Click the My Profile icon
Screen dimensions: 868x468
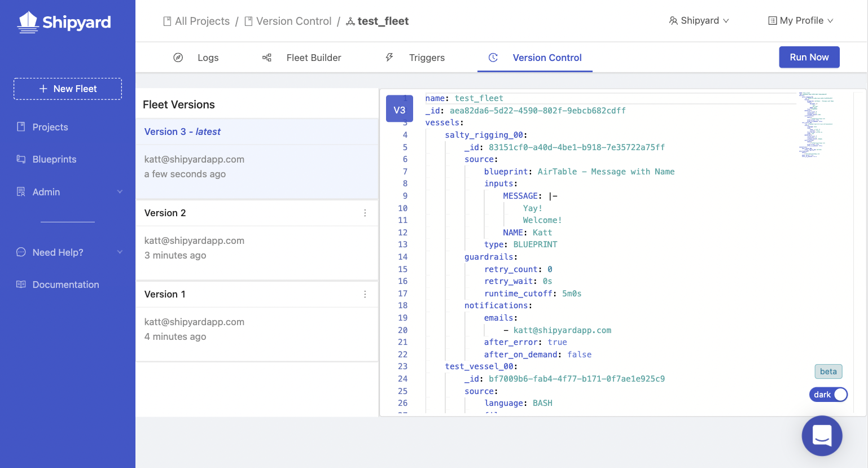point(773,21)
